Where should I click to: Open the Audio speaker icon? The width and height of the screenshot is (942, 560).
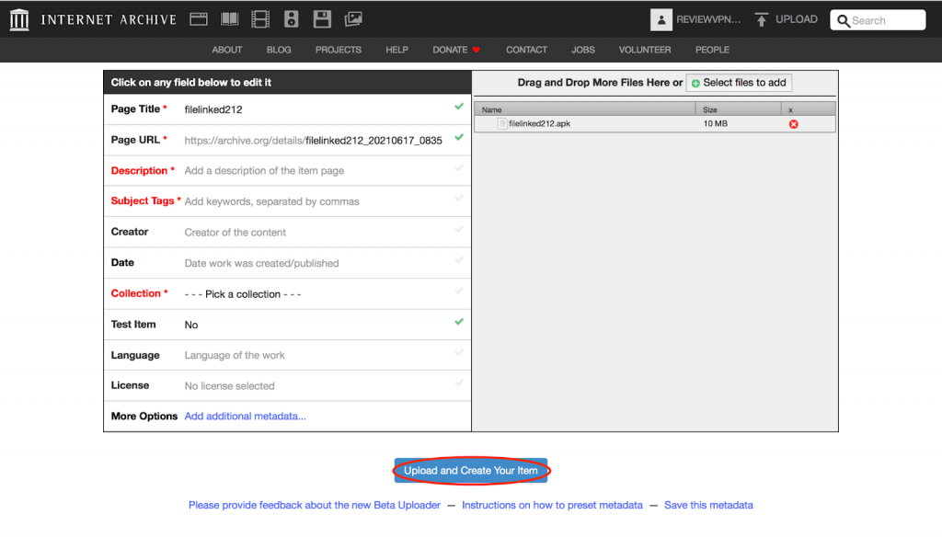click(292, 19)
